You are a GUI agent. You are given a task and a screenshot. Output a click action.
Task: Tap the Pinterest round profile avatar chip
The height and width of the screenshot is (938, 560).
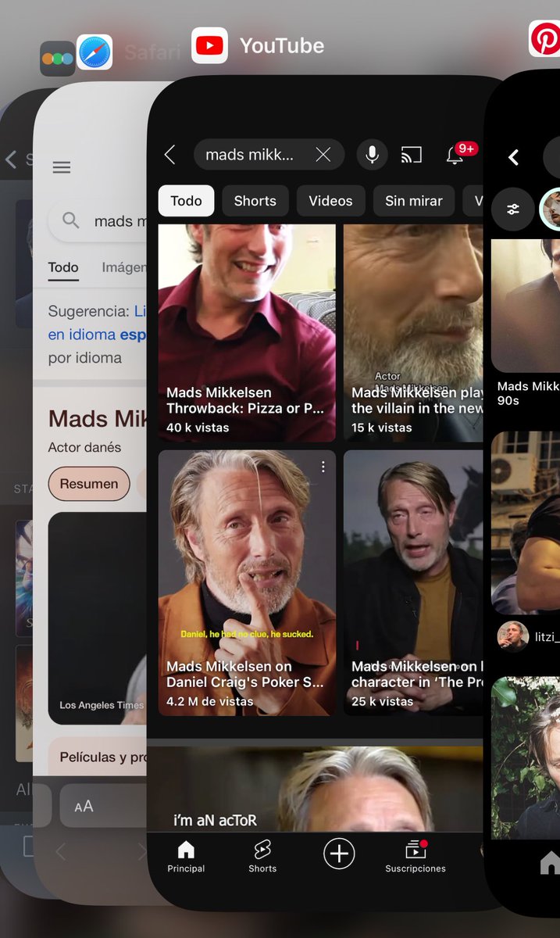click(551, 209)
